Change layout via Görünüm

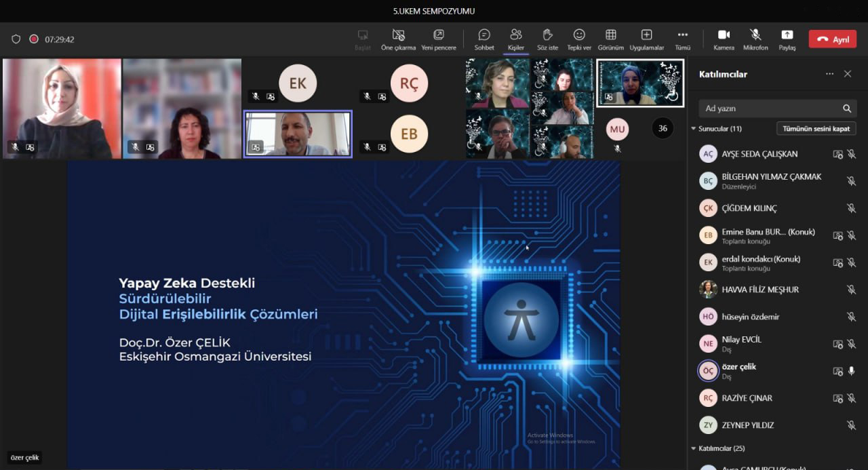610,39
